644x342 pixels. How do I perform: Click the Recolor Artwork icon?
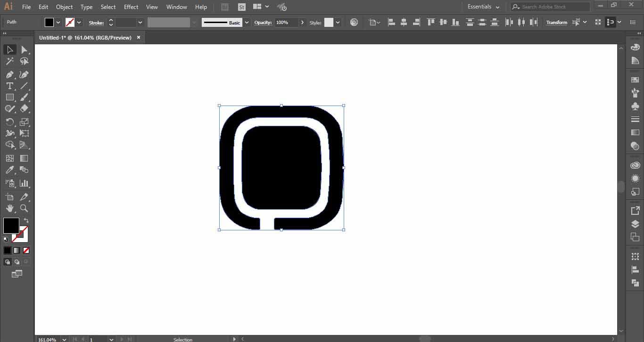coord(354,22)
